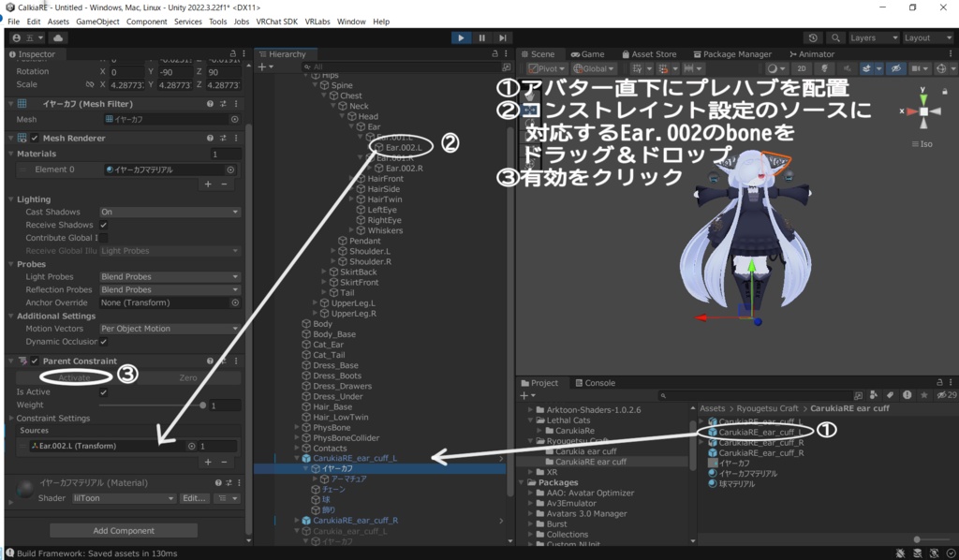The height and width of the screenshot is (560, 959).
Task: Open the Global handle rotation dropdown
Action: pos(593,68)
